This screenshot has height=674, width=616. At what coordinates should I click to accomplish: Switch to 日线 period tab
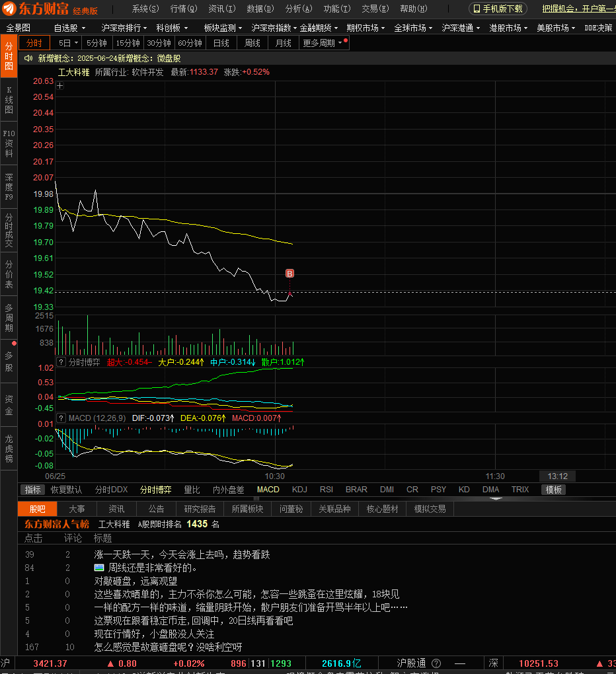pos(221,44)
